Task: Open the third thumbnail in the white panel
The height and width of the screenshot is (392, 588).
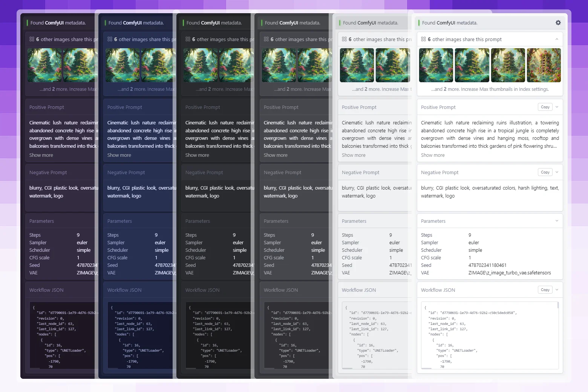Action: click(508, 65)
